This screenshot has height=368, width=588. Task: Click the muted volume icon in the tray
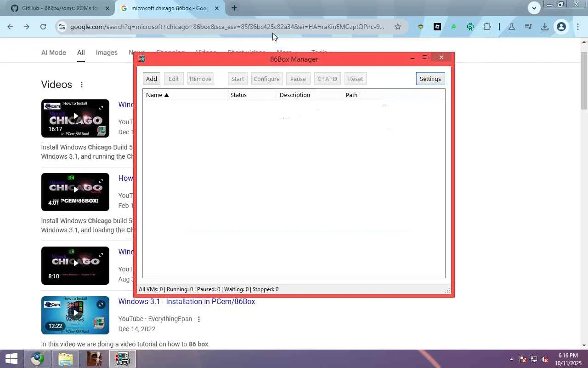coord(545,359)
